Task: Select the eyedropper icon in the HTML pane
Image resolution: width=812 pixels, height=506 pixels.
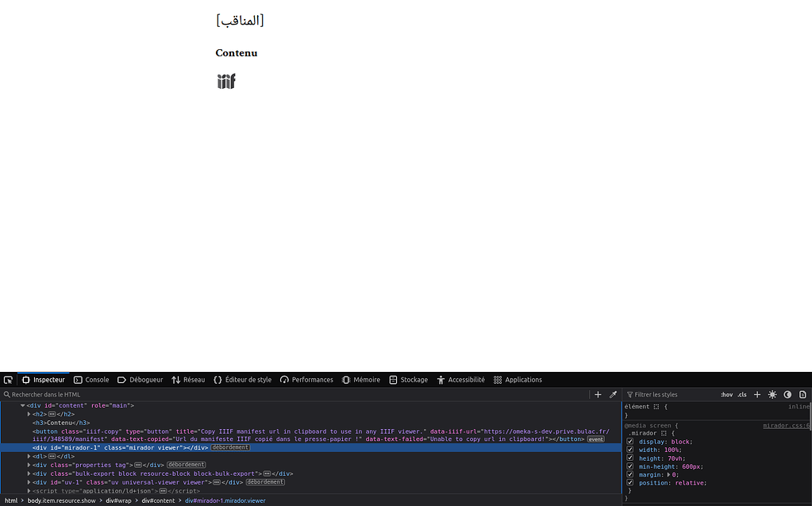Action: coord(613,394)
